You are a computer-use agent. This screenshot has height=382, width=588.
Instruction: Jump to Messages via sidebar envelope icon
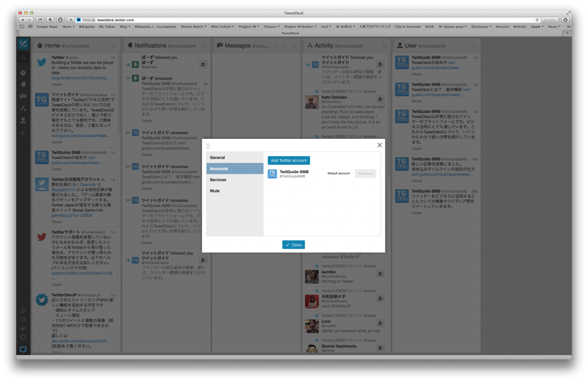click(x=23, y=96)
